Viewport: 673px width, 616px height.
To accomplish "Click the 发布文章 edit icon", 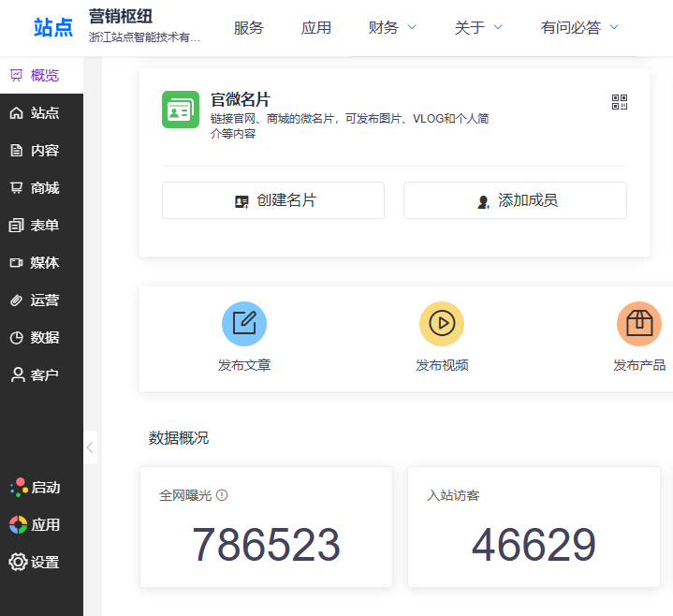I will click(x=244, y=324).
